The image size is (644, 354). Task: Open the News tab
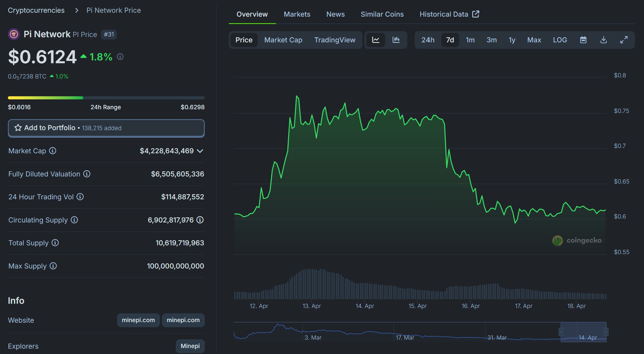tap(335, 14)
